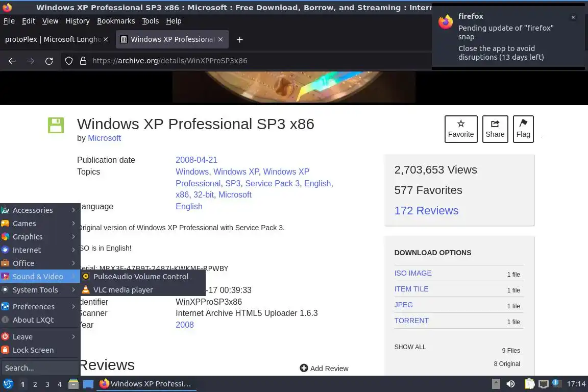Switch to virtual desktop 3

(x=47, y=384)
